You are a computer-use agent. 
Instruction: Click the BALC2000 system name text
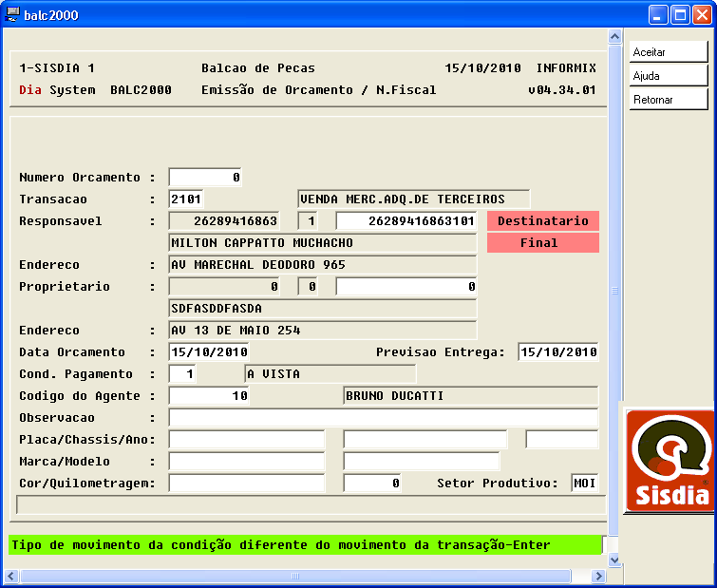(141, 90)
